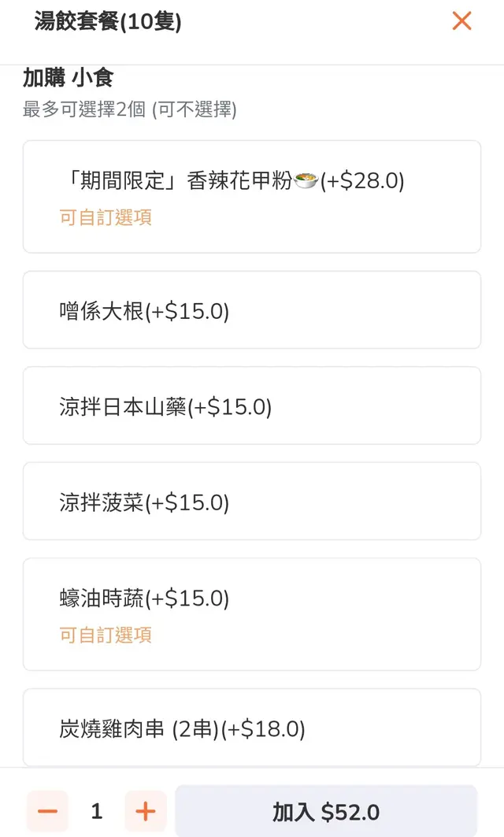Choose 炭燒雞肉串 (2串) add-on
This screenshot has height=837, width=504.
251,728
